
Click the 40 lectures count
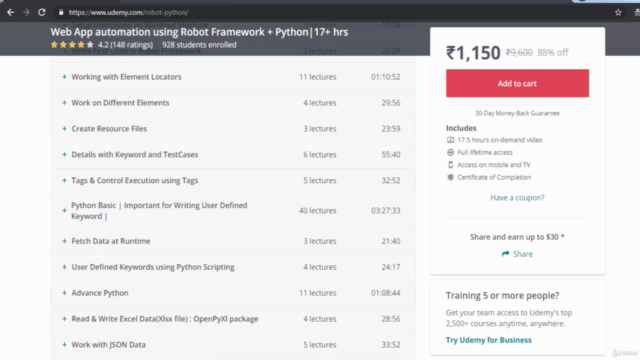click(318, 211)
